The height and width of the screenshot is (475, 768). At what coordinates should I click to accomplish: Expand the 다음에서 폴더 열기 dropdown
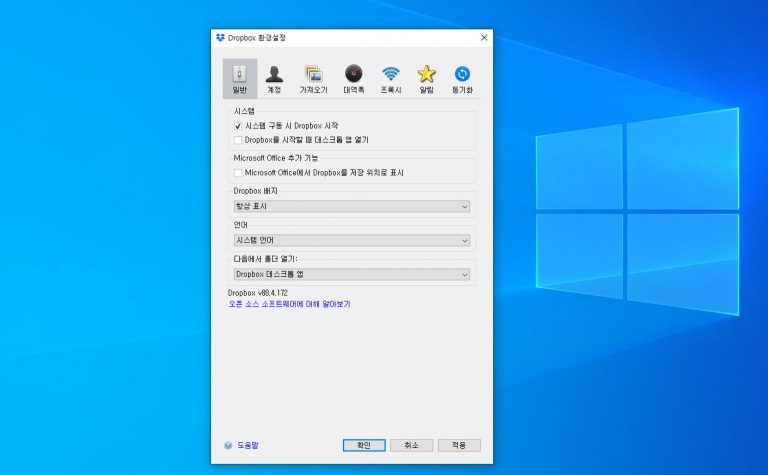pyautogui.click(x=352, y=274)
